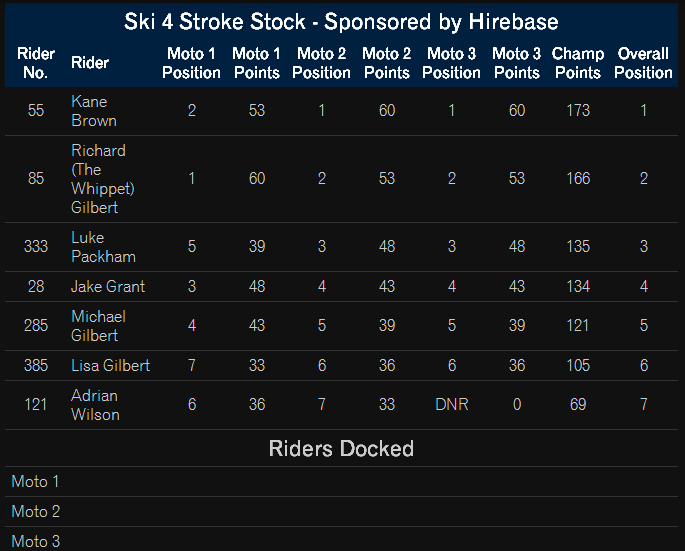Select rider Luke Packham
The image size is (685, 551).
pos(103,247)
